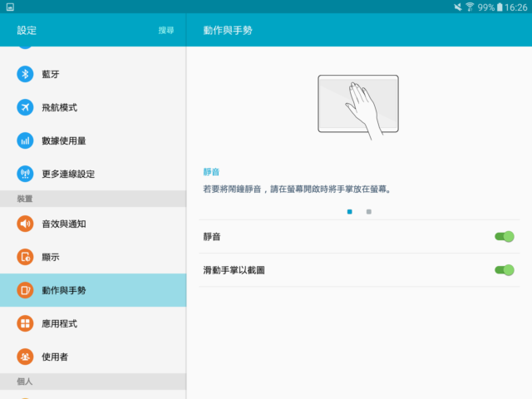The width and height of the screenshot is (532, 399).
Task: Open 使用者 users settings
Action: coord(93,357)
